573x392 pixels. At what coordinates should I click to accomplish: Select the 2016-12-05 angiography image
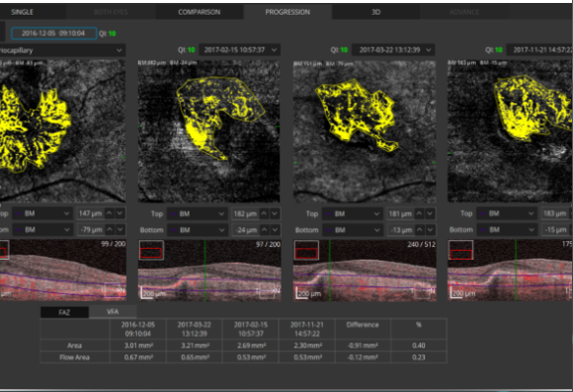pos(62,131)
